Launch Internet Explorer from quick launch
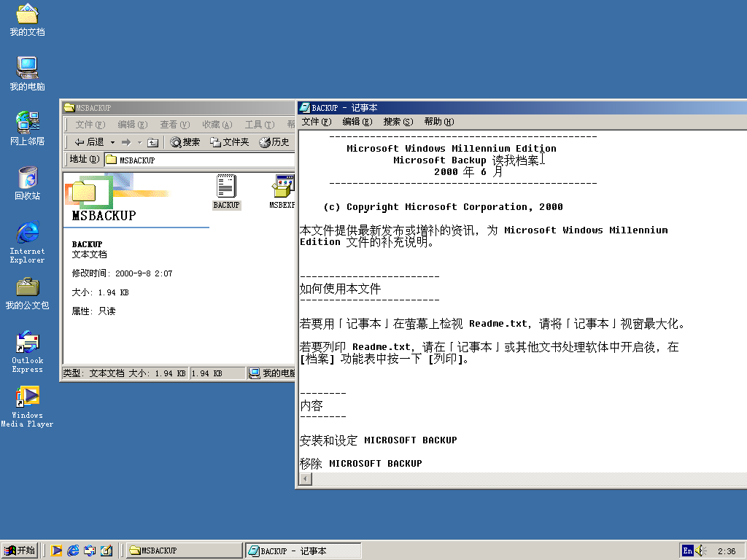Image resolution: width=747 pixels, height=560 pixels. (73, 551)
